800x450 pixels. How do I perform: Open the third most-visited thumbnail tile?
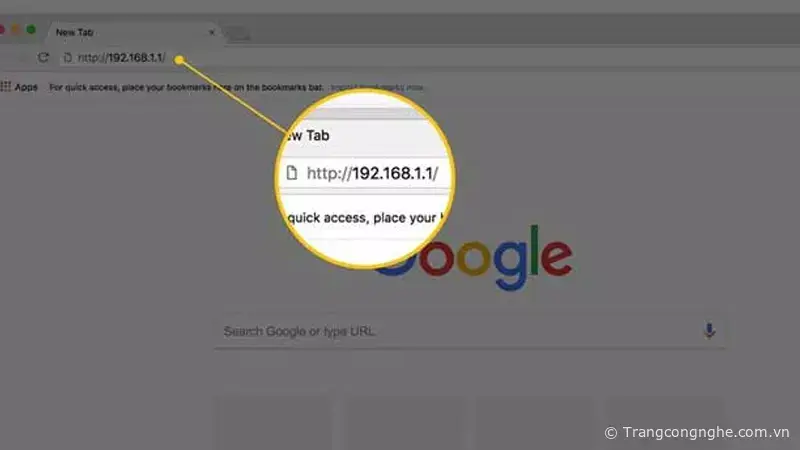click(534, 421)
